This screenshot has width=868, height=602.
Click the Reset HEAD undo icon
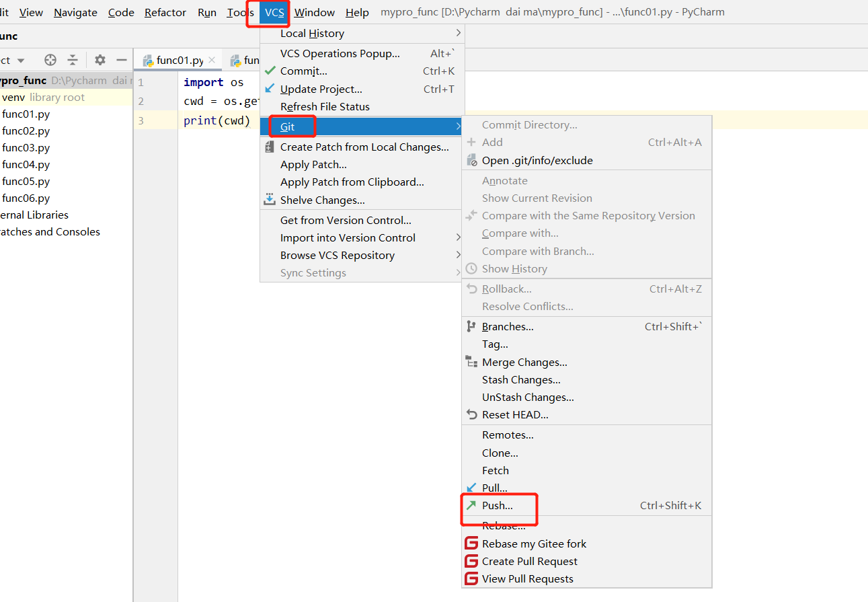(x=471, y=414)
